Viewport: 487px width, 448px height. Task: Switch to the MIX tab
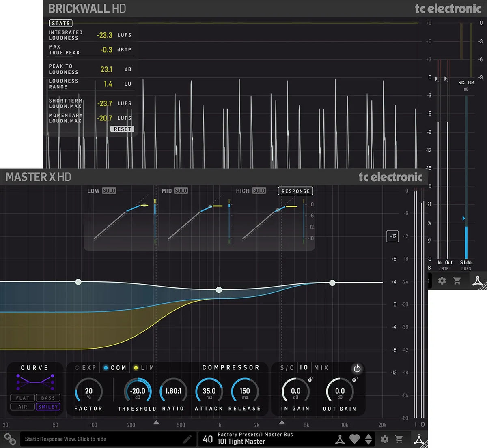[x=321, y=368]
